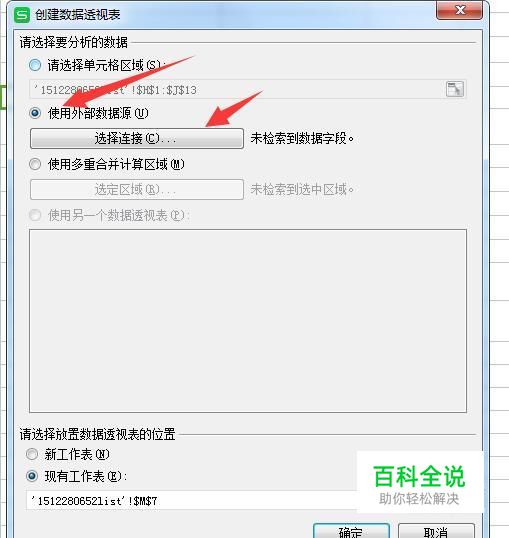The height and width of the screenshot is (538, 509).
Task: Click the 选择连接 button
Action: coord(137,138)
